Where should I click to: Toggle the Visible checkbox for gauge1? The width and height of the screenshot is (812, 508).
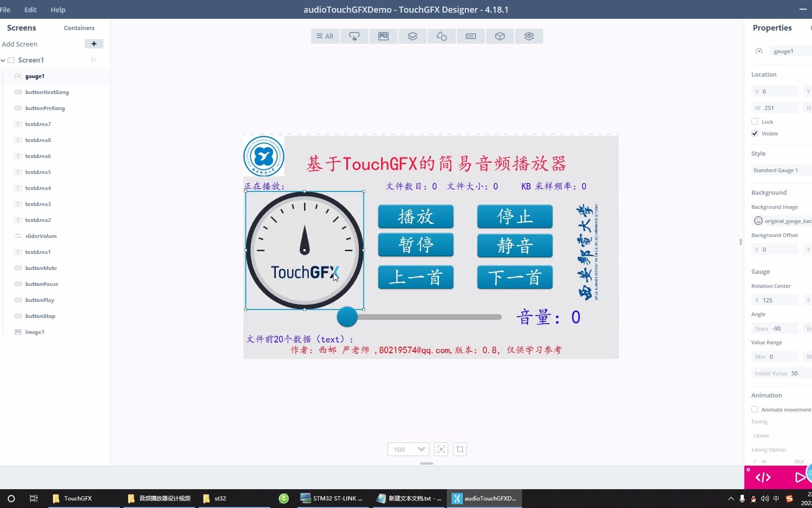pos(755,134)
